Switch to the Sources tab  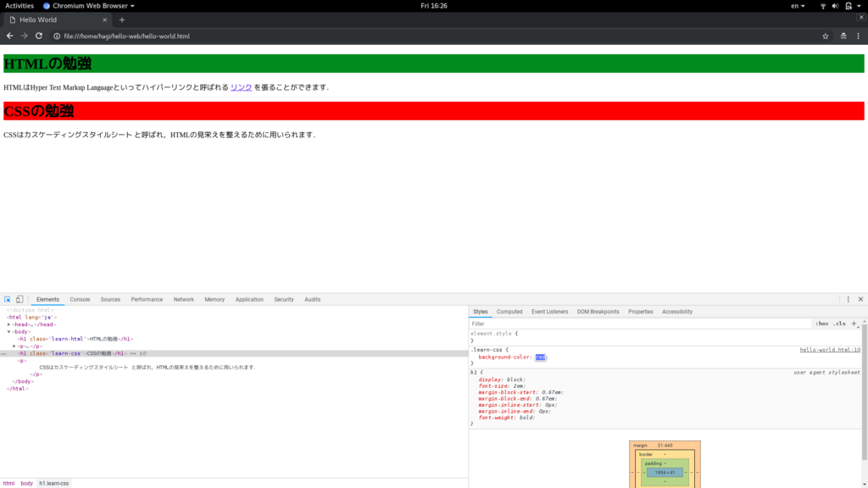[x=110, y=299]
